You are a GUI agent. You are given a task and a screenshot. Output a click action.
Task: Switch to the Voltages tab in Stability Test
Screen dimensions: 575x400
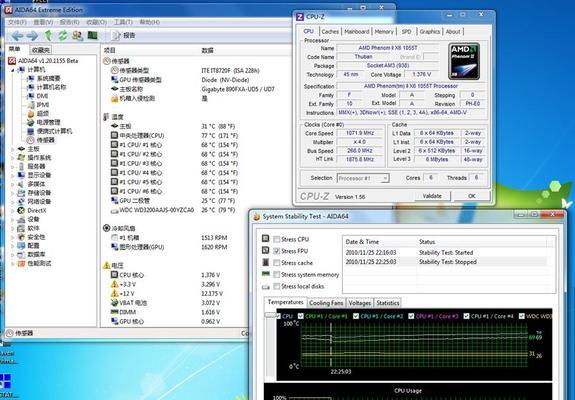click(359, 303)
